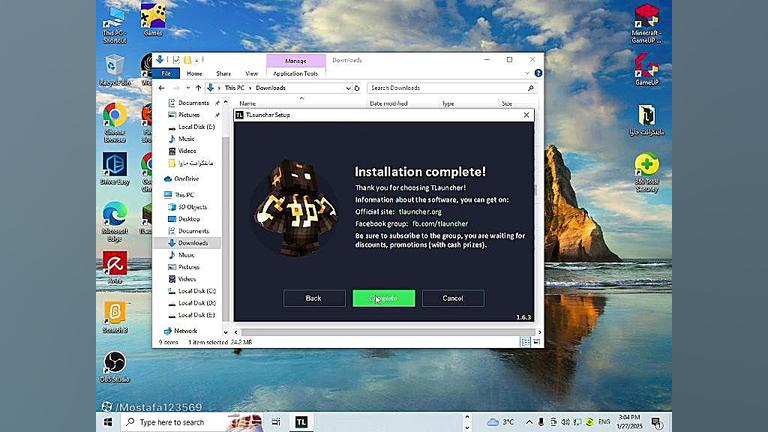Sort by the Date modified column header

tap(388, 104)
